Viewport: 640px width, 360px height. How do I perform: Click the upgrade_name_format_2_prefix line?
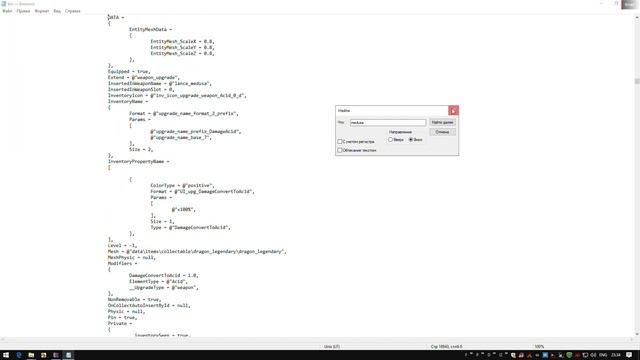(x=184, y=113)
